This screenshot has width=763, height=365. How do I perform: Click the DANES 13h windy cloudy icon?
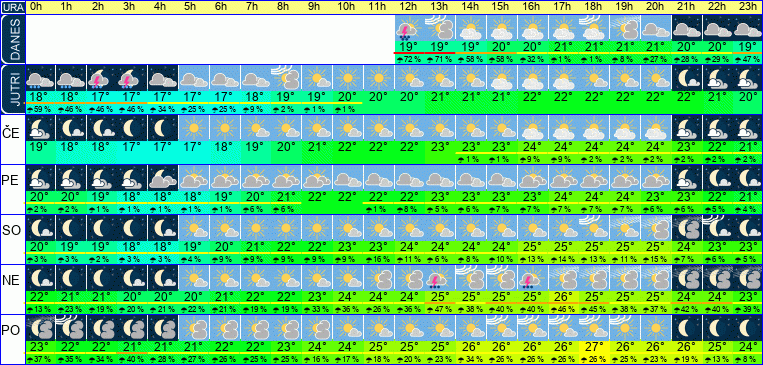(x=439, y=28)
